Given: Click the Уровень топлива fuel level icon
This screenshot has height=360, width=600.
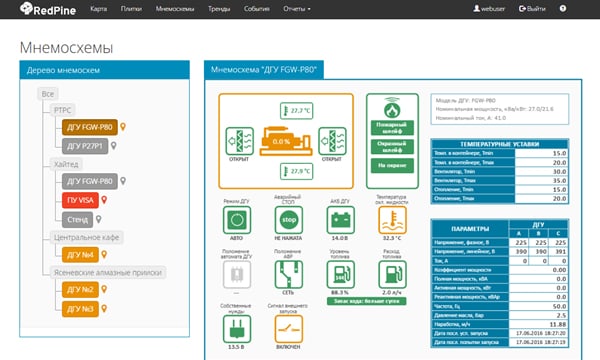Looking at the screenshot, I should [x=340, y=274].
